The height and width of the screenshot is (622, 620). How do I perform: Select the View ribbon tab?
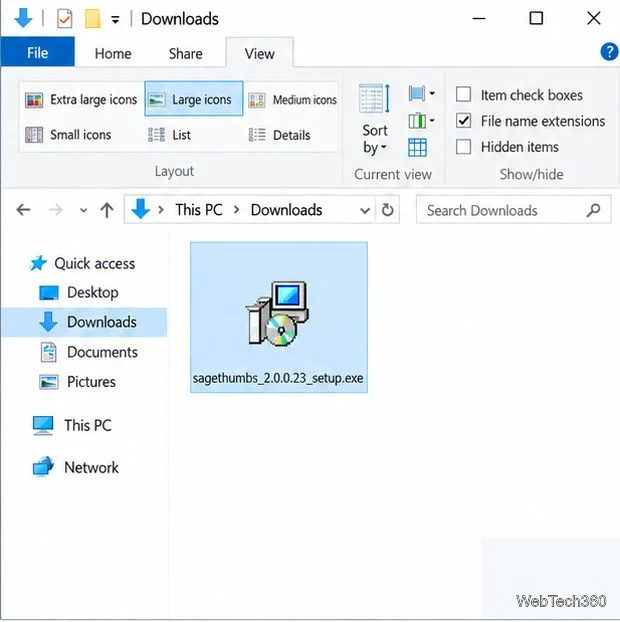coord(259,54)
